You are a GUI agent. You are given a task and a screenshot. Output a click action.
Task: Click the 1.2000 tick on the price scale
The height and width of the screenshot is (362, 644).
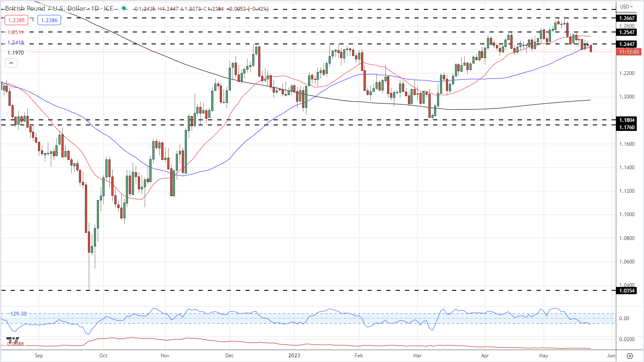pos(627,97)
